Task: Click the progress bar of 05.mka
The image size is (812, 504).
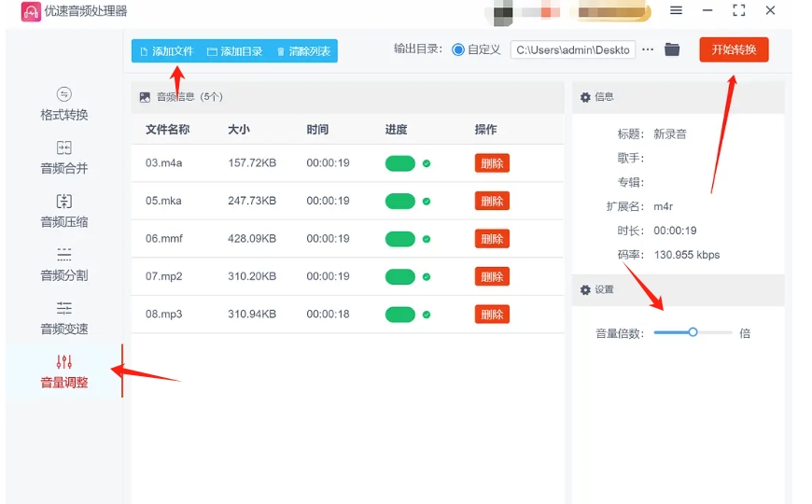Action: pos(400,201)
